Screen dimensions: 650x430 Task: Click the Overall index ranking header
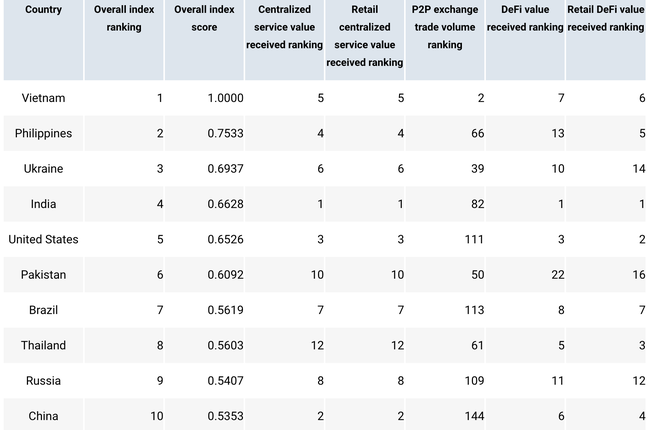(x=124, y=18)
